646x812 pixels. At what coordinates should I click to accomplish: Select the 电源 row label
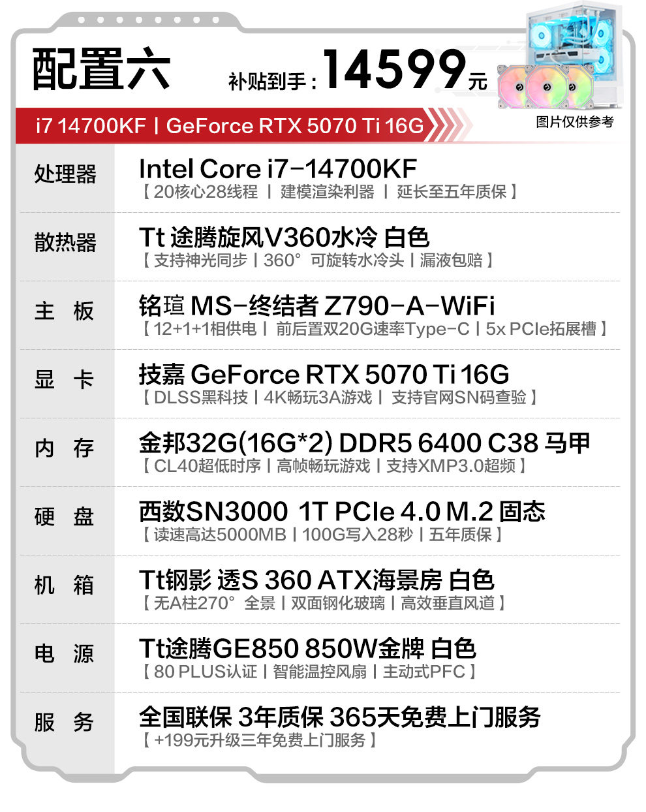point(65,654)
